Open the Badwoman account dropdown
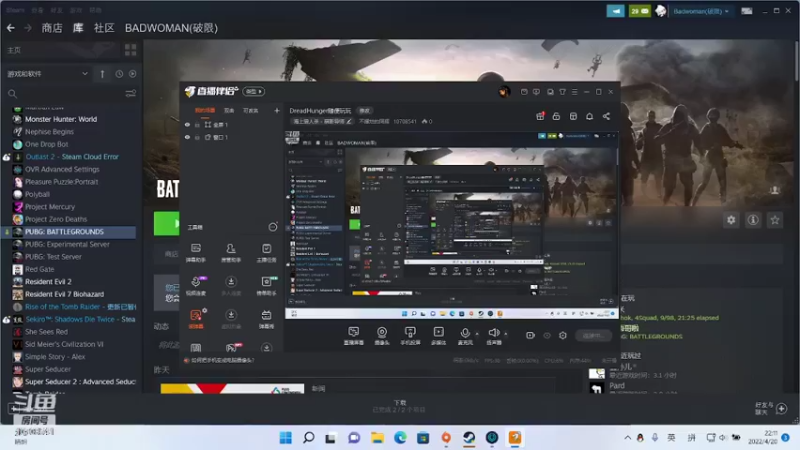This screenshot has height=450, width=800. click(701, 11)
